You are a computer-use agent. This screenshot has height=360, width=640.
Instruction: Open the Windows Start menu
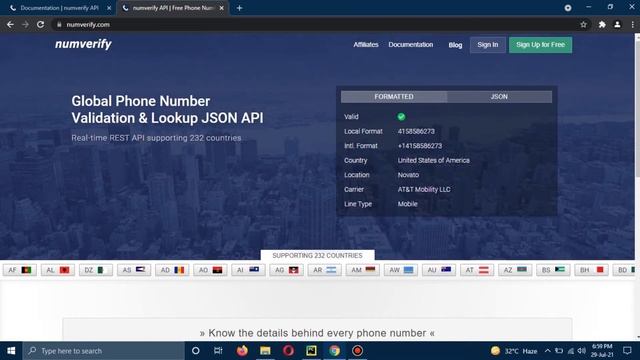(x=11, y=351)
